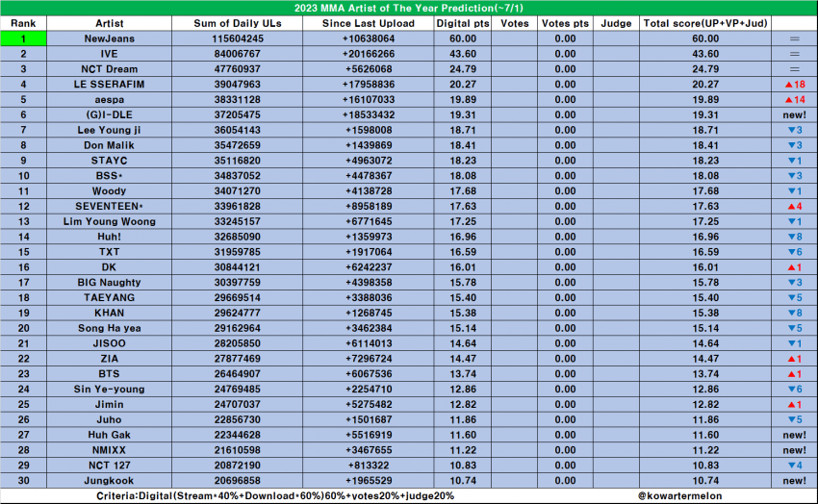This screenshot has width=818, height=504.
Task: Click the 'Judge' column header
Action: pos(616,23)
